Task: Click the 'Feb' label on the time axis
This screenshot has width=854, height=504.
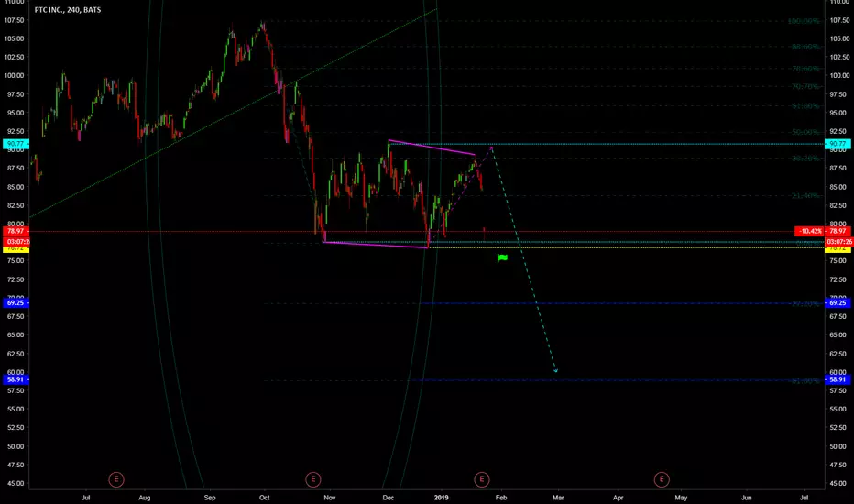Action: [x=501, y=498]
